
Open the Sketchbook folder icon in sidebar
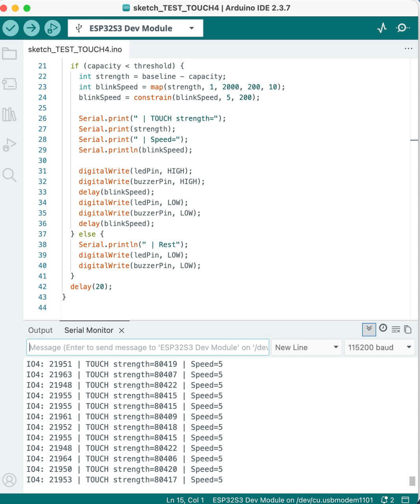point(9,54)
